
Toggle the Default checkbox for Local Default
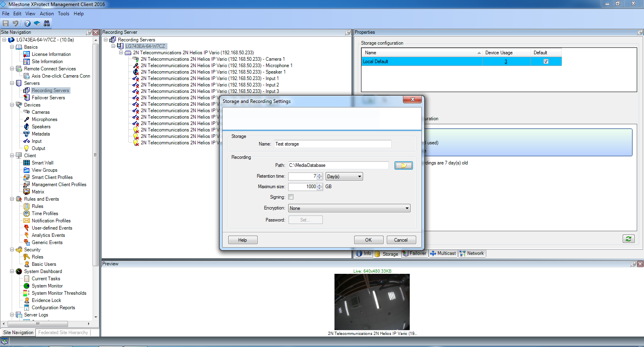point(546,62)
